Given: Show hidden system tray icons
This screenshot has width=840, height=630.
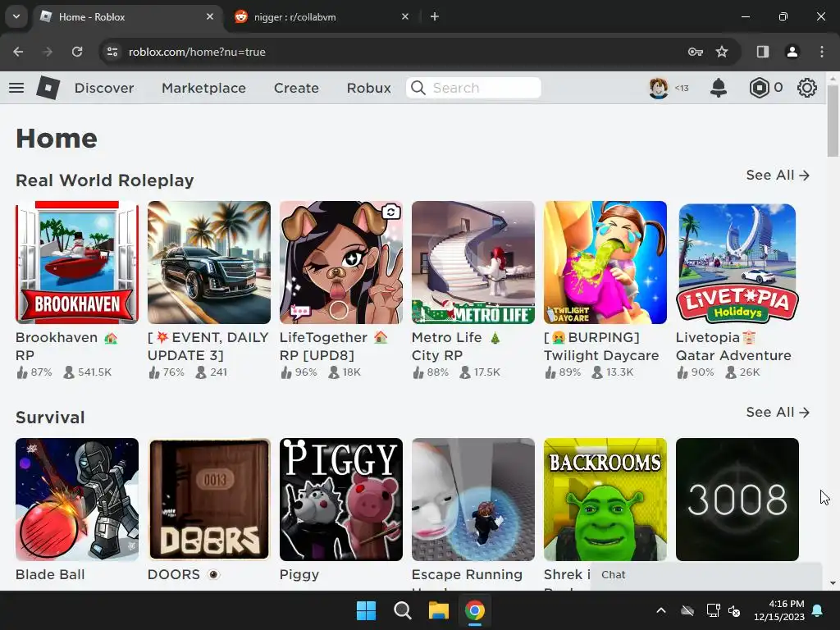Looking at the screenshot, I should (661, 610).
